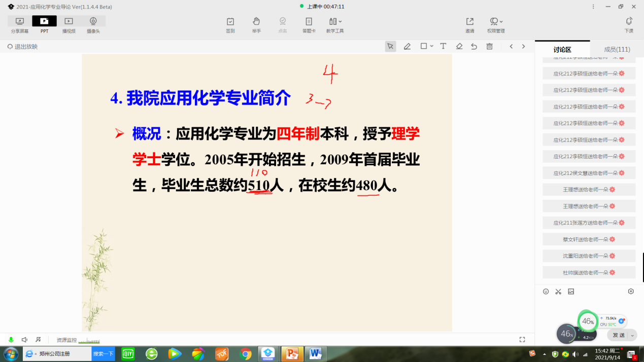Open the shape tool dropdown arrow
The height and width of the screenshot is (362, 644).
(432, 46)
